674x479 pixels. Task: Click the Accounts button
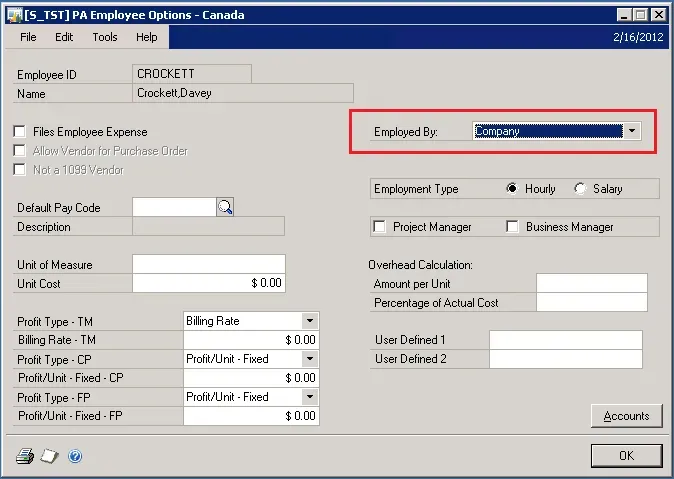(x=627, y=416)
